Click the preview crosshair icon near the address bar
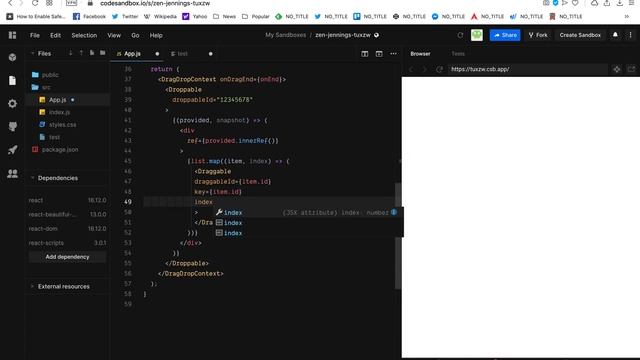The height and width of the screenshot is (360, 640). click(616, 69)
